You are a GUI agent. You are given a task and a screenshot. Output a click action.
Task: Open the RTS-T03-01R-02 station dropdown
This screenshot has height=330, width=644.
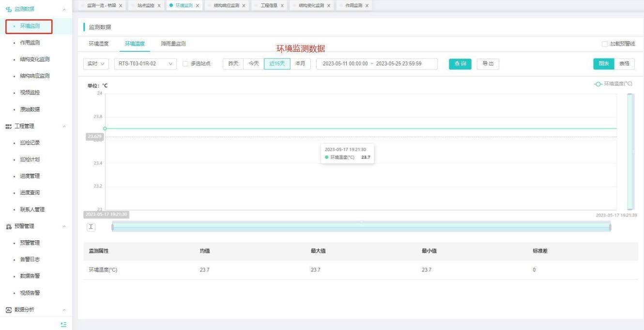[x=146, y=64]
